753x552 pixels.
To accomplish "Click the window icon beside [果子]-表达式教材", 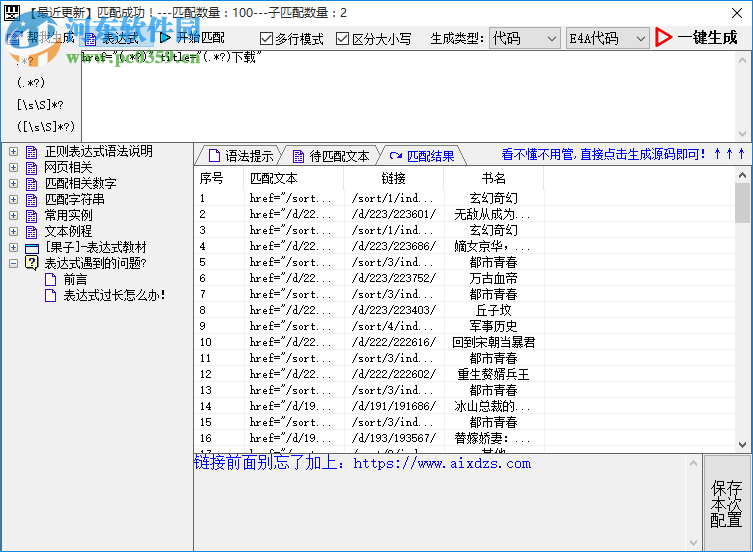I will (32, 248).
